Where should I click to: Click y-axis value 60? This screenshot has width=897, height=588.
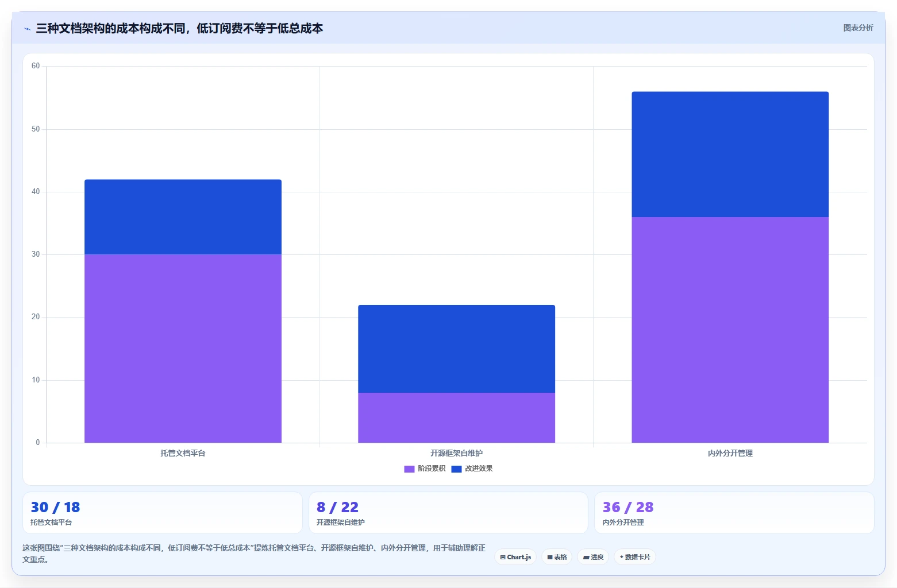pos(36,66)
